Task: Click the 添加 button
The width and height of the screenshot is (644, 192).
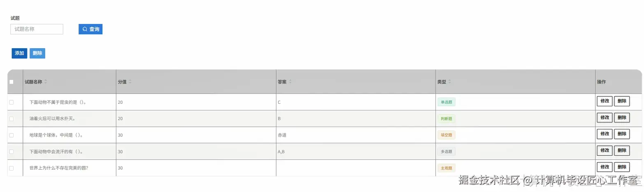Action: point(19,53)
